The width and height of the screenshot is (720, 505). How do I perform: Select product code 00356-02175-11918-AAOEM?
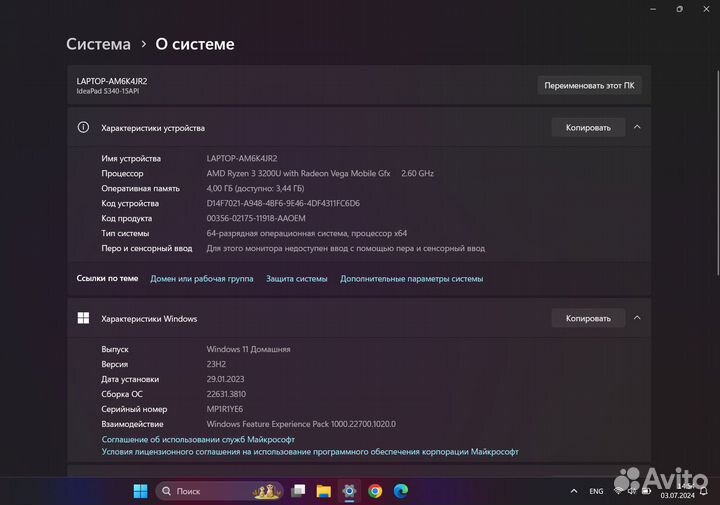[256, 219]
